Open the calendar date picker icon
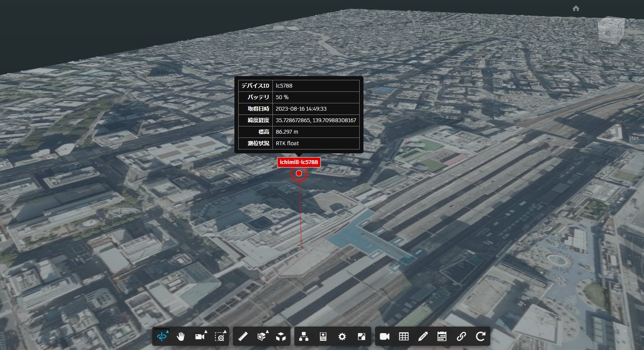644x350 pixels. point(442,337)
